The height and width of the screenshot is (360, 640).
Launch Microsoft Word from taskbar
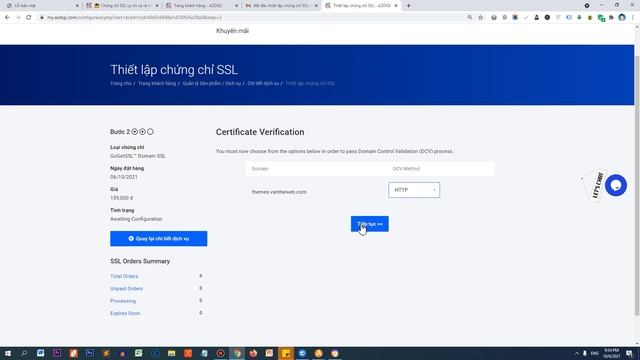(x=40, y=353)
